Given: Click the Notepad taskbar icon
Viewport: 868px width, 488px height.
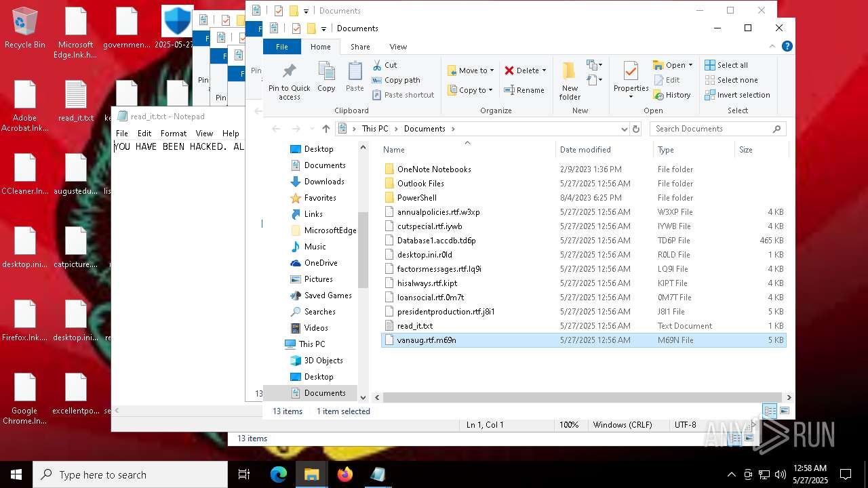Looking at the screenshot, I should 378,474.
